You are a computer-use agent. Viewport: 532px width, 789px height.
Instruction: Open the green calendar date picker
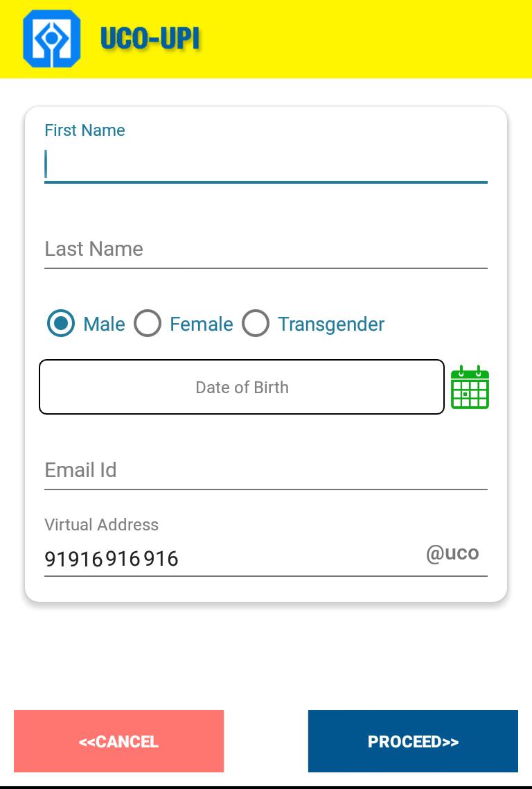click(470, 388)
